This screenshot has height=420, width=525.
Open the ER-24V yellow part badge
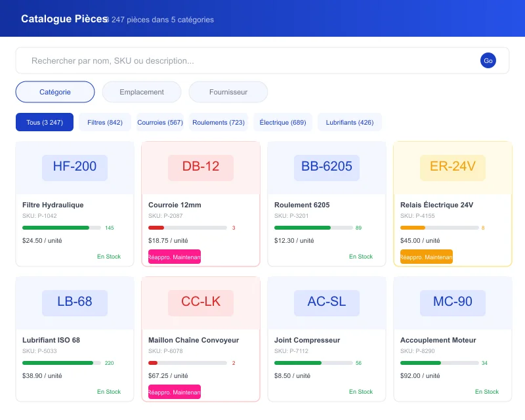(453, 167)
